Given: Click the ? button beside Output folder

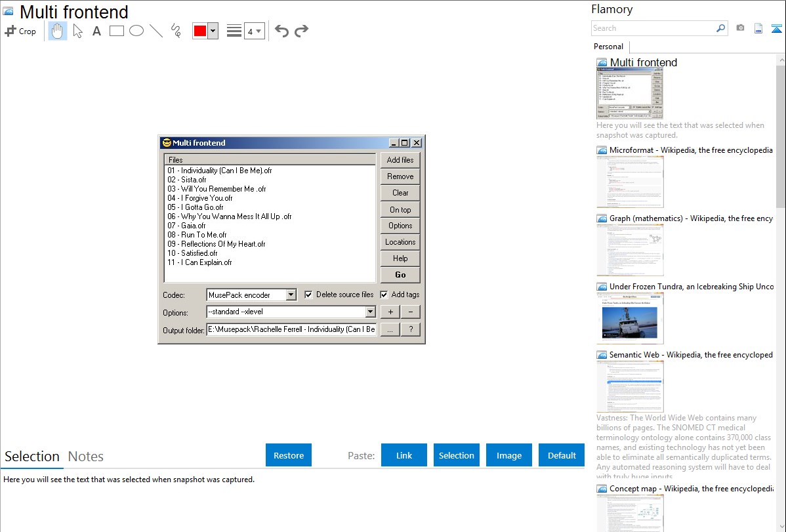Looking at the screenshot, I should tap(411, 329).
